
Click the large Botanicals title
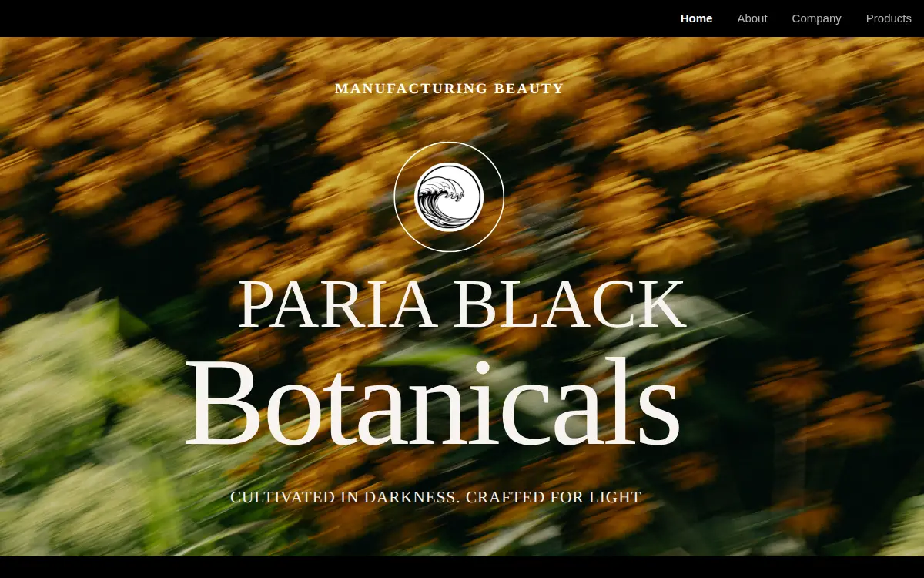click(432, 402)
